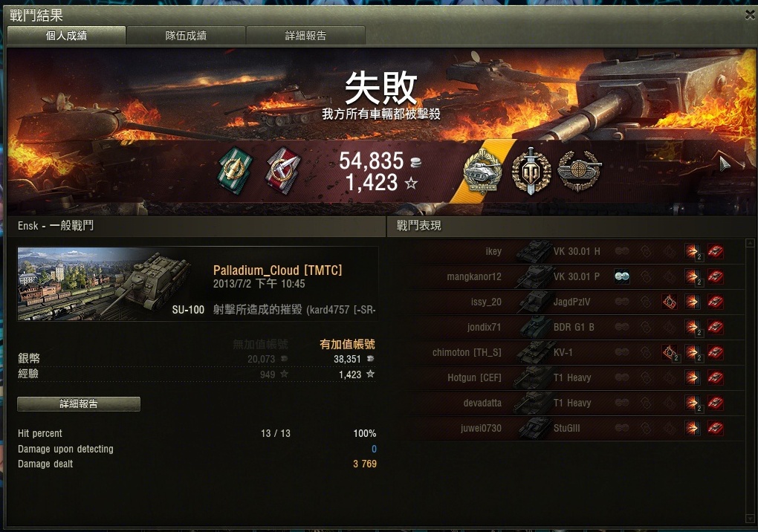Switch to the 隊伍成績 tab

(x=186, y=36)
